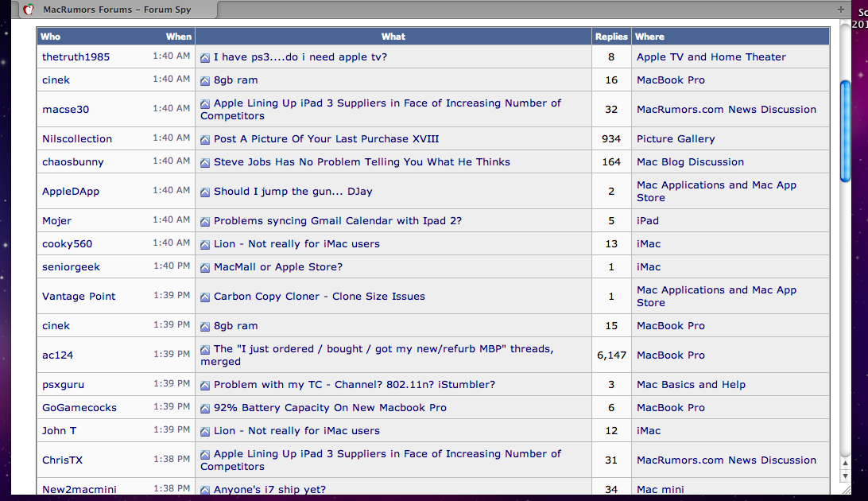Click the blue vertical scrollbar thumb

[x=845, y=131]
